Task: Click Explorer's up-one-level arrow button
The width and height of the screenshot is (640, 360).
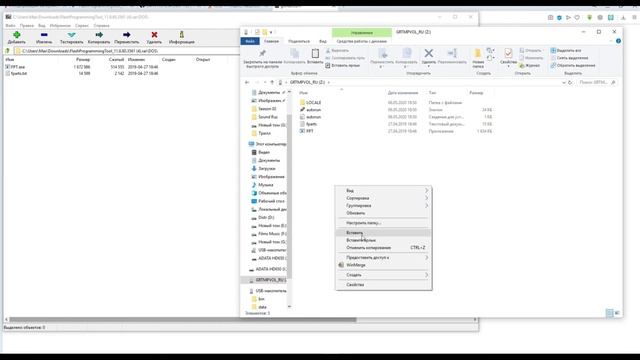Action: 272,82
